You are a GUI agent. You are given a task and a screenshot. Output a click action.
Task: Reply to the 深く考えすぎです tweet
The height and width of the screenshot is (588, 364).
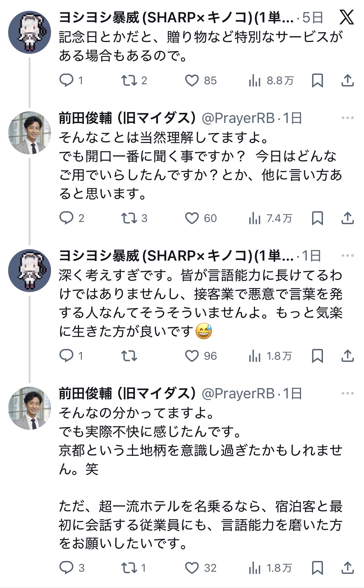pos(66,356)
